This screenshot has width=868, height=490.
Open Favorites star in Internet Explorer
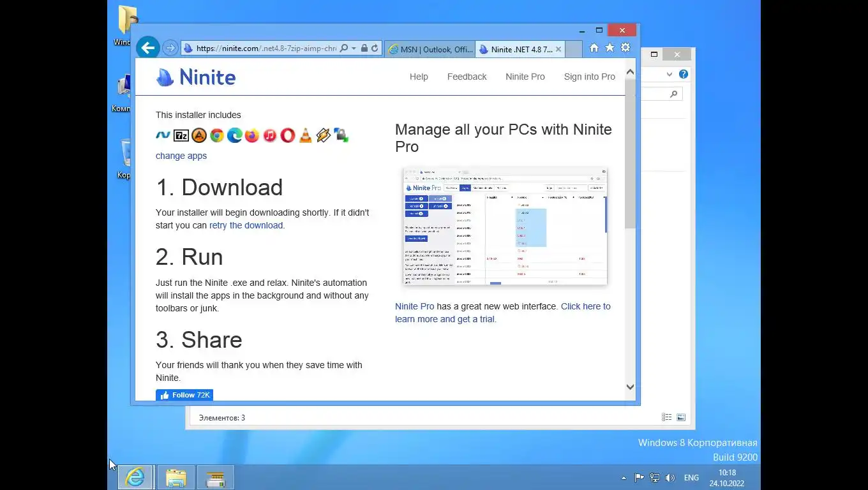pyautogui.click(x=610, y=48)
